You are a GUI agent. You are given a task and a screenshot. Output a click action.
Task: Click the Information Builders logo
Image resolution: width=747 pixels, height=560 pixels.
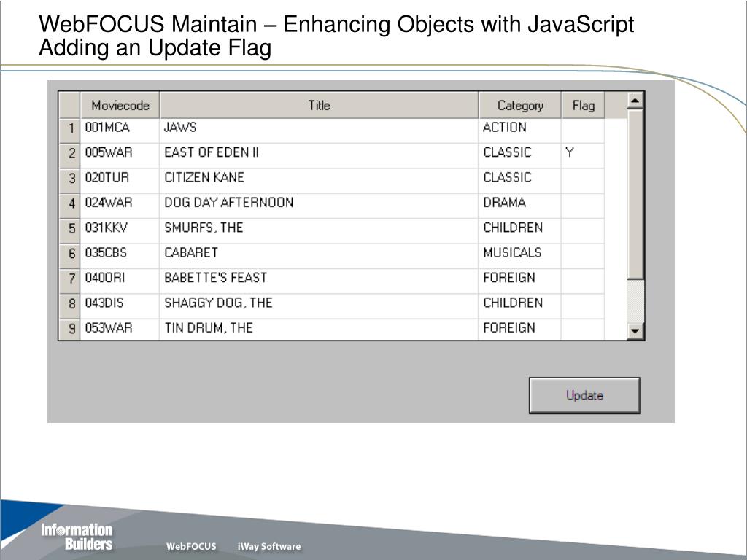(x=77, y=537)
